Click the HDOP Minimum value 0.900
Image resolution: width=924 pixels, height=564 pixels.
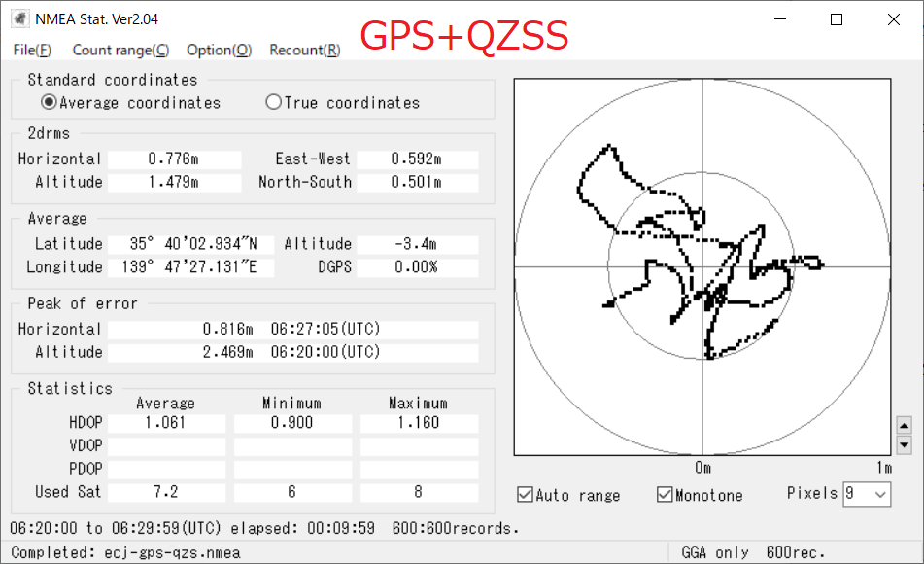point(292,423)
